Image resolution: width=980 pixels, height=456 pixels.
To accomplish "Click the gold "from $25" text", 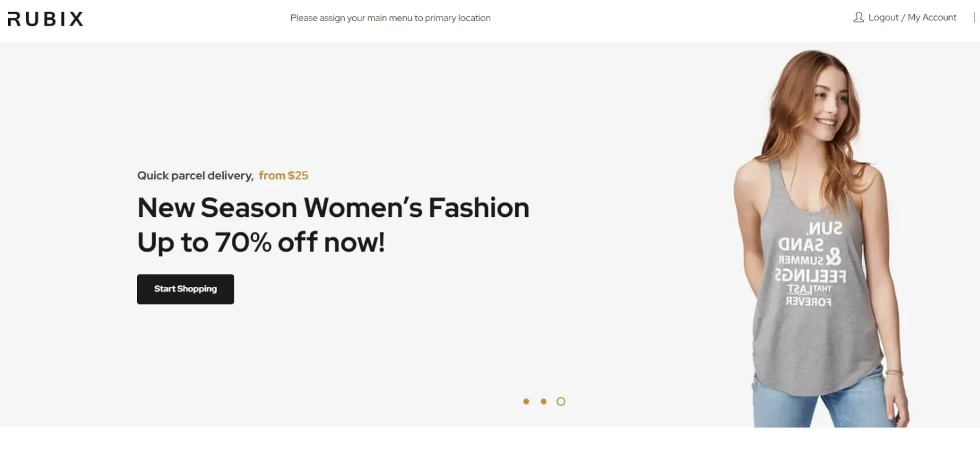I will click(x=283, y=175).
